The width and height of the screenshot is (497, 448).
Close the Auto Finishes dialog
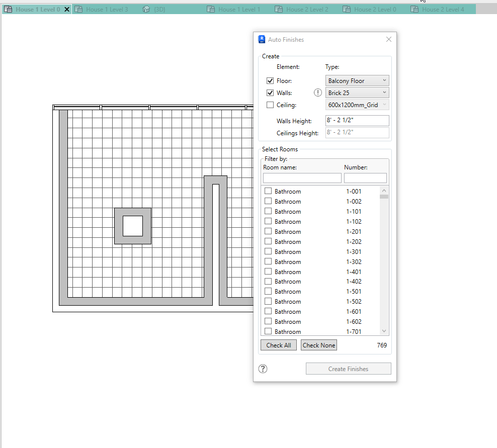click(389, 39)
